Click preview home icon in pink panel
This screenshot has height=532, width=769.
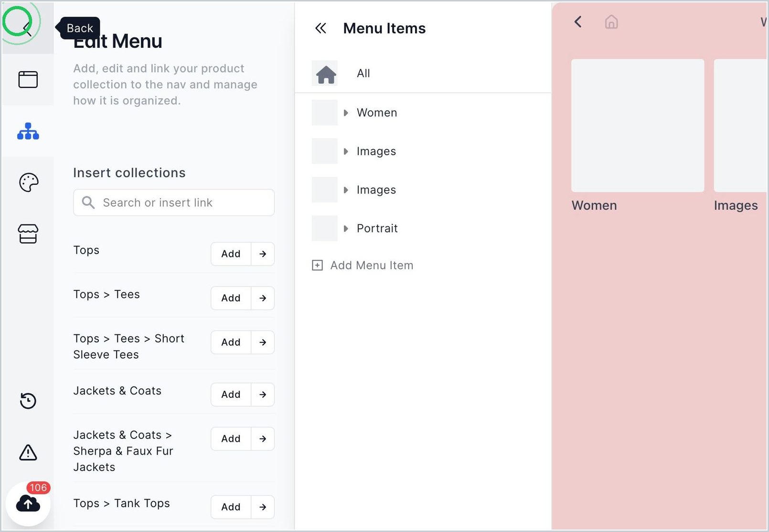[x=611, y=22]
